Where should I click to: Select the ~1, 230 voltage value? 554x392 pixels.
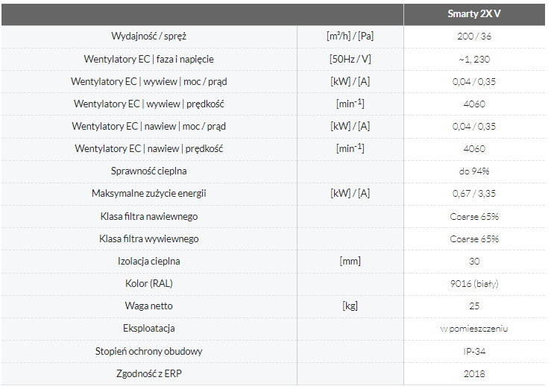pyautogui.click(x=474, y=60)
